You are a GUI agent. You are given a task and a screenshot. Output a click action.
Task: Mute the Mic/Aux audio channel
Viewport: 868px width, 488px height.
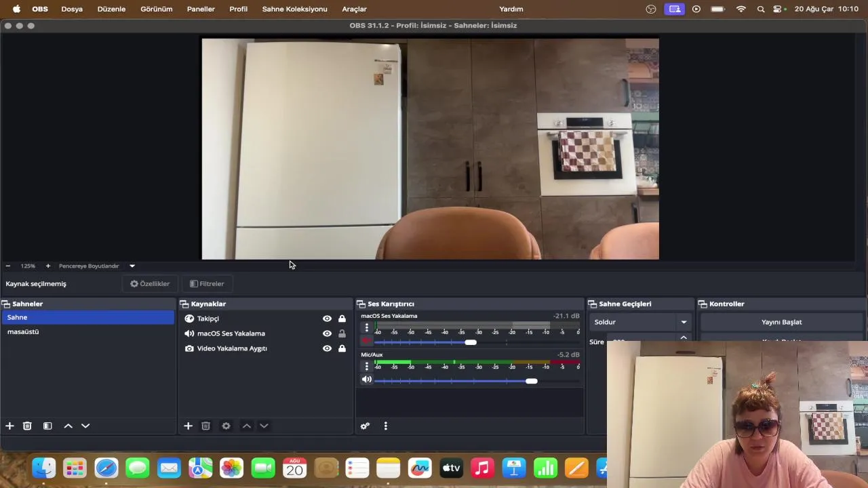(x=367, y=380)
